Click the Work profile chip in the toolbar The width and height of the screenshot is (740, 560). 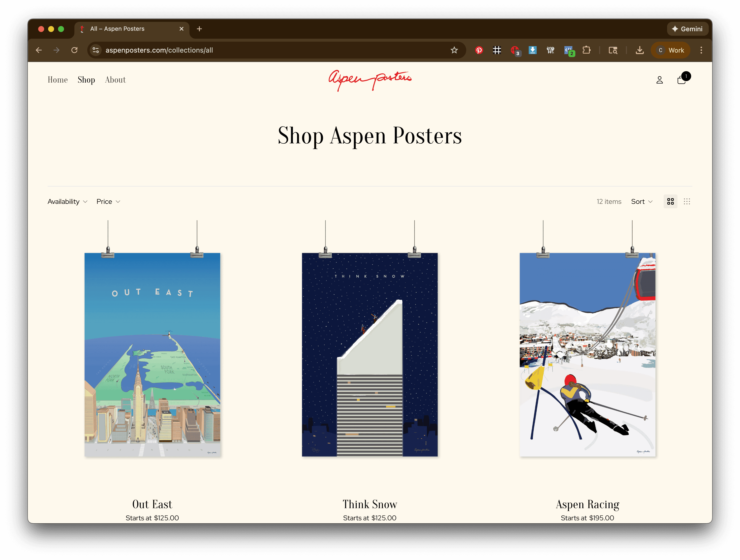click(670, 50)
